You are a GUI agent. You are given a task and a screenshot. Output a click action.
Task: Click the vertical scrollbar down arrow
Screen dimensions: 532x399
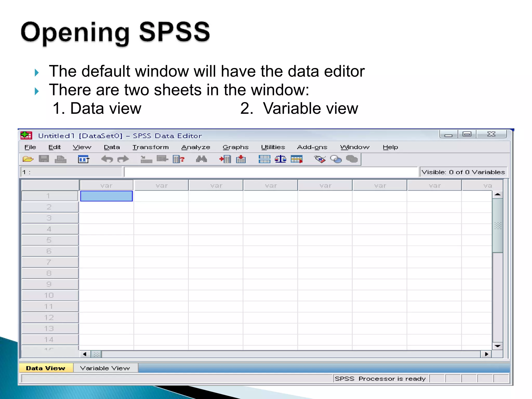[x=498, y=346]
